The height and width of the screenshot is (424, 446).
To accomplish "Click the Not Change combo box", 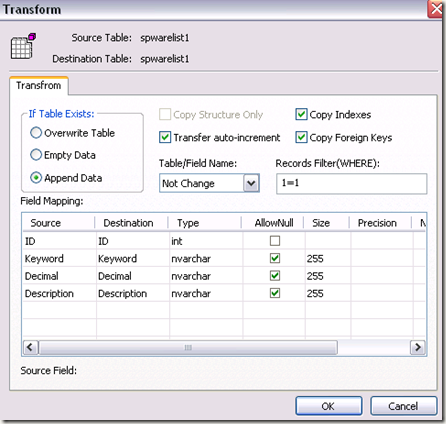I will 209,183.
